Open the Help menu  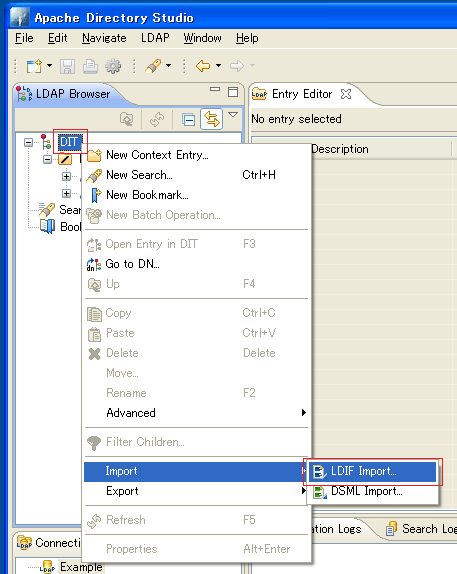(x=247, y=38)
